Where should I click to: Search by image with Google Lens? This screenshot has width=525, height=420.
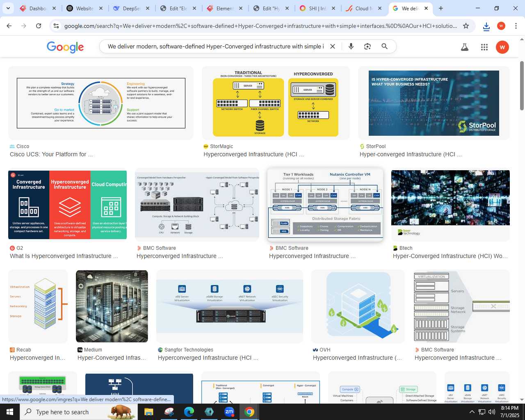[367, 46]
